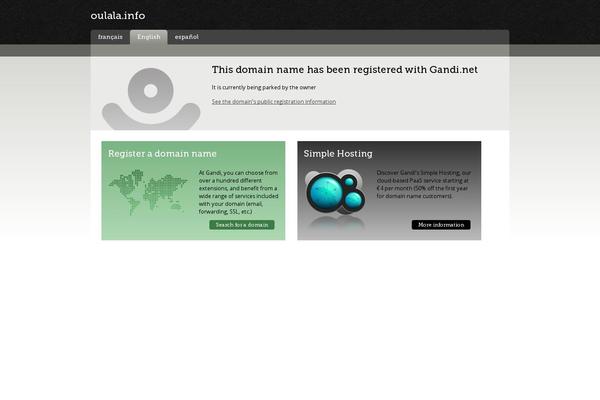Click the oulala.info site title
Screen dimensions: 600x400
[x=118, y=16]
